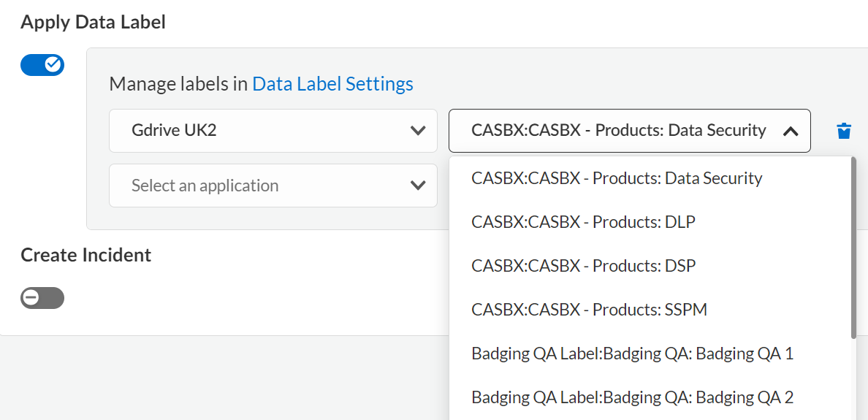Open the Data Label Settings link
Viewport: 868px width, 420px height.
332,84
